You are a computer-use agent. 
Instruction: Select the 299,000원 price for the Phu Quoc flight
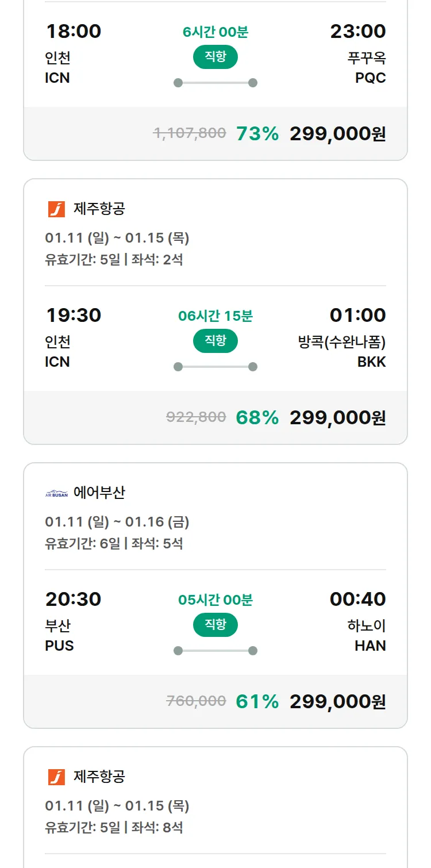click(x=337, y=134)
